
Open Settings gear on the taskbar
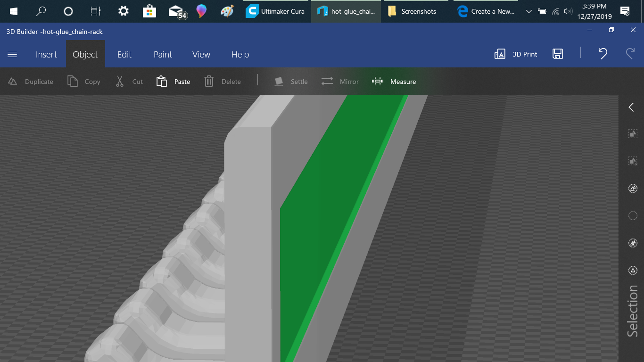[x=124, y=11]
